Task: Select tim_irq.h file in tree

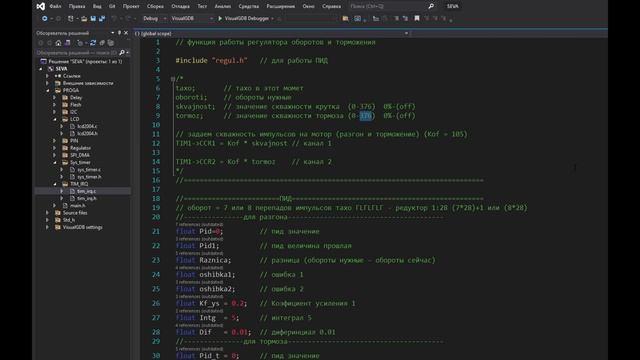Action: pos(87,198)
